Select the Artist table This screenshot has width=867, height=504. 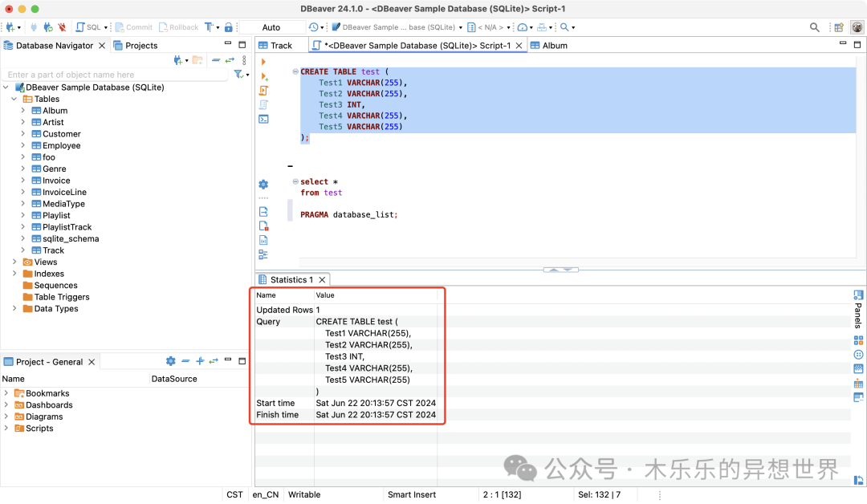pyautogui.click(x=53, y=122)
